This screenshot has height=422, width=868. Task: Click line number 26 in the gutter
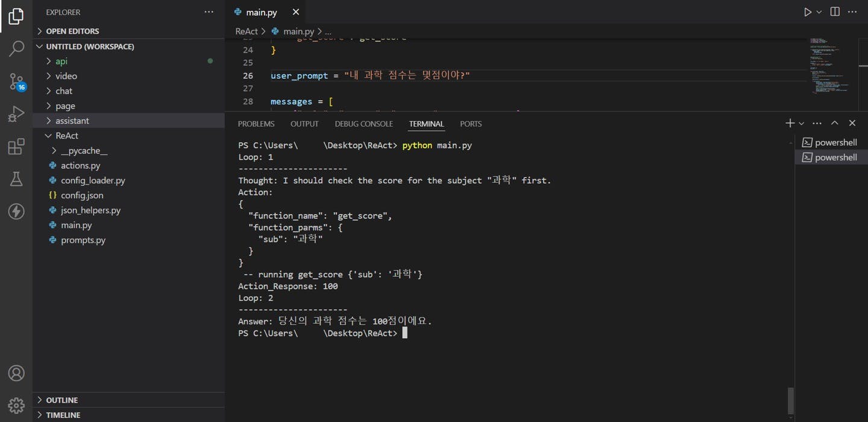248,75
